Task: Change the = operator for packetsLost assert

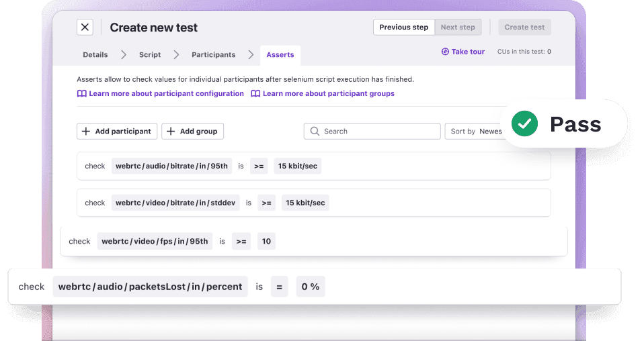Action: click(279, 287)
